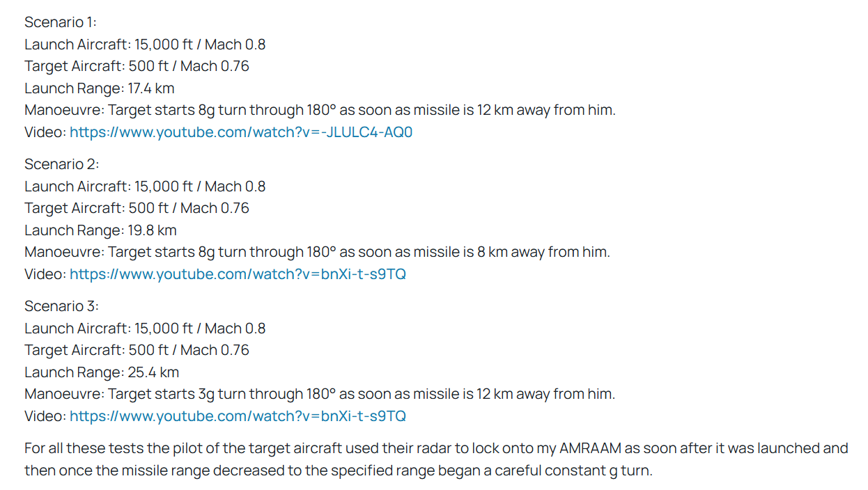Image resolution: width=868 pixels, height=490 pixels.
Task: Click the Launch Aircraft line under Scenario 1
Action: 145,45
